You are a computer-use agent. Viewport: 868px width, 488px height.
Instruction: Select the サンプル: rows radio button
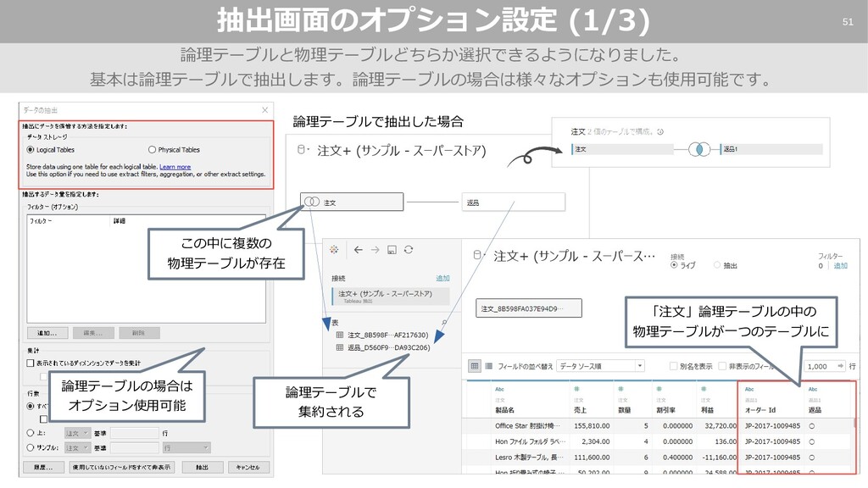point(31,447)
